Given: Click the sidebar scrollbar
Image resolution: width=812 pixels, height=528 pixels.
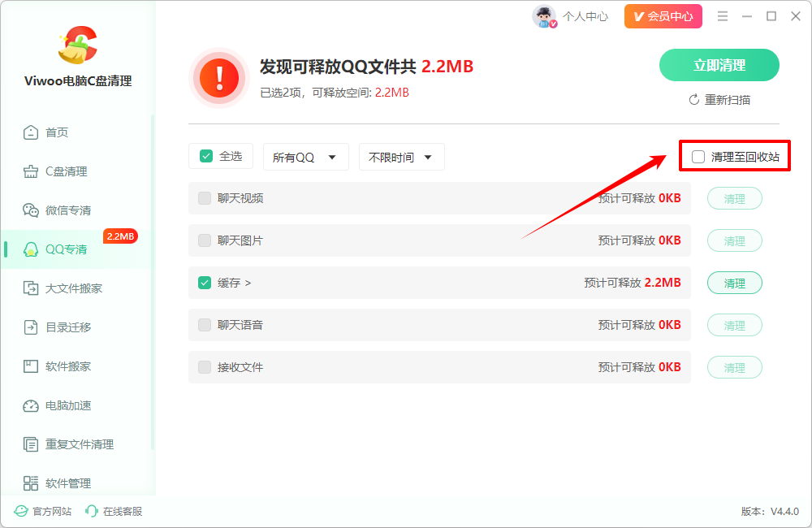Looking at the screenshot, I should pos(153,283).
